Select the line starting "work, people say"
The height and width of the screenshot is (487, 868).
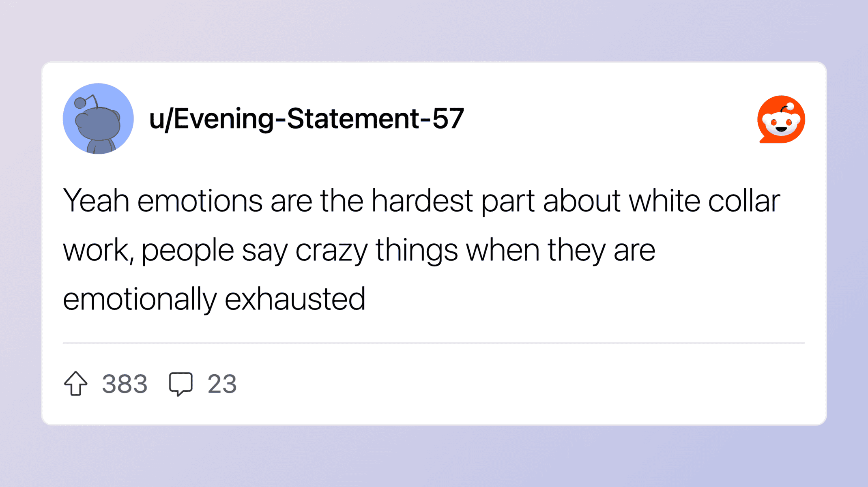pos(359,250)
